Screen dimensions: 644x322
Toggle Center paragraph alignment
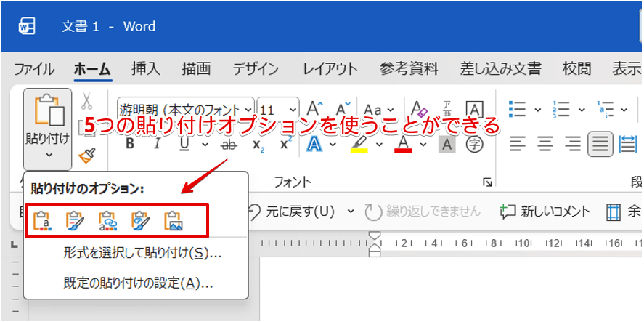[545, 145]
